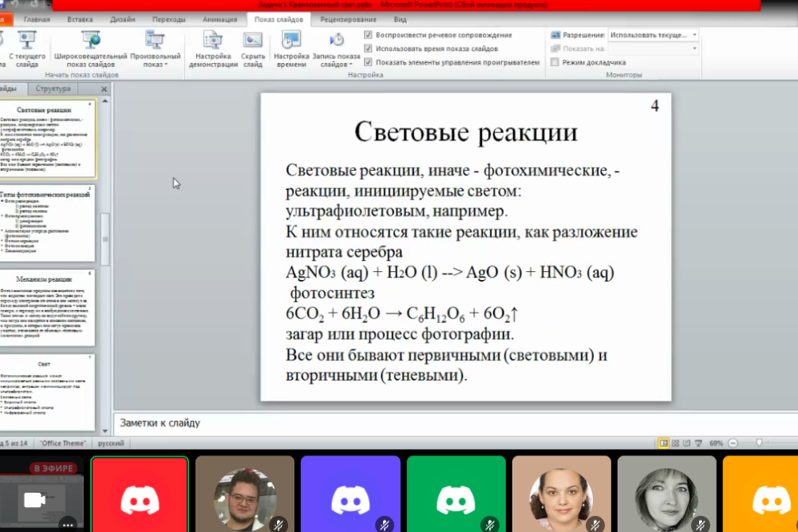Image resolution: width=798 pixels, height=532 pixels.
Task: Switch to slide sorter view in status bar
Action: pyautogui.click(x=675, y=443)
